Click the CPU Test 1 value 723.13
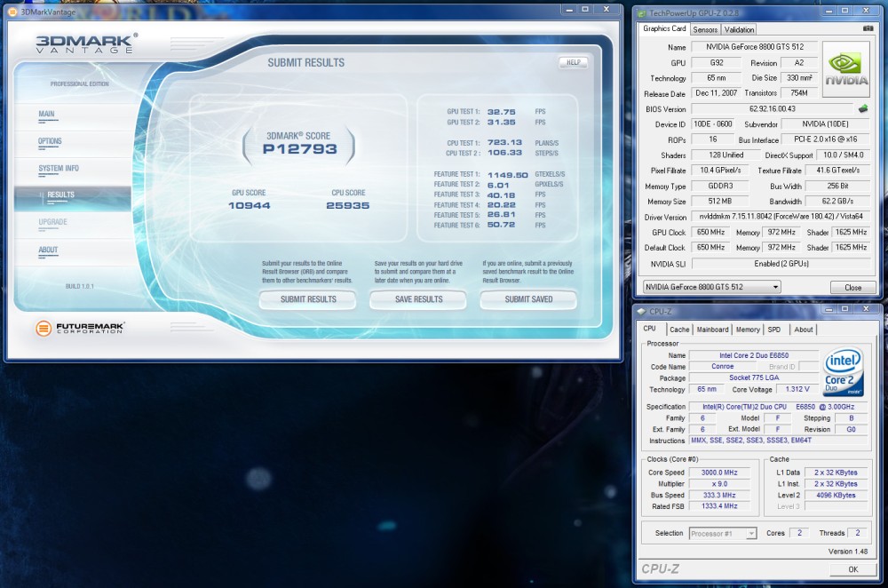The width and height of the screenshot is (888, 588). pos(504,142)
